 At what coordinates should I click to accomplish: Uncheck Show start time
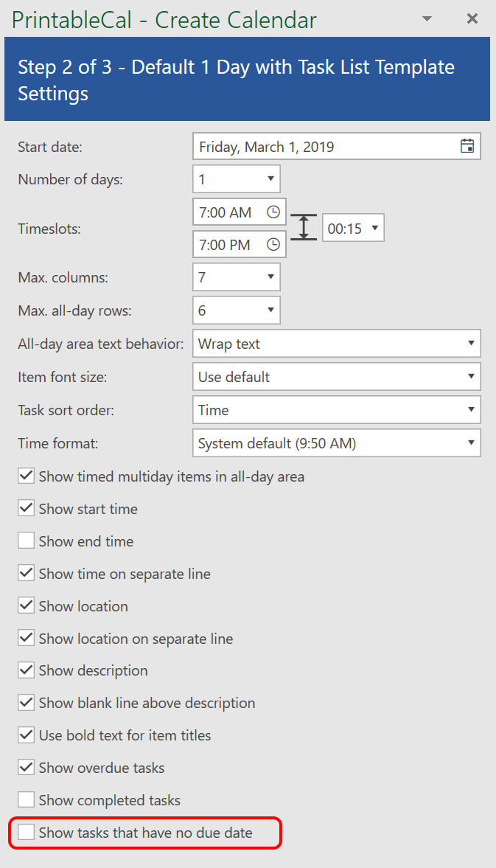[27, 509]
